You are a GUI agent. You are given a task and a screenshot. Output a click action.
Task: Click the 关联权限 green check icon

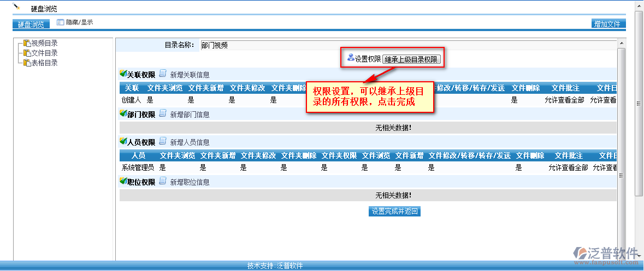pos(123,74)
